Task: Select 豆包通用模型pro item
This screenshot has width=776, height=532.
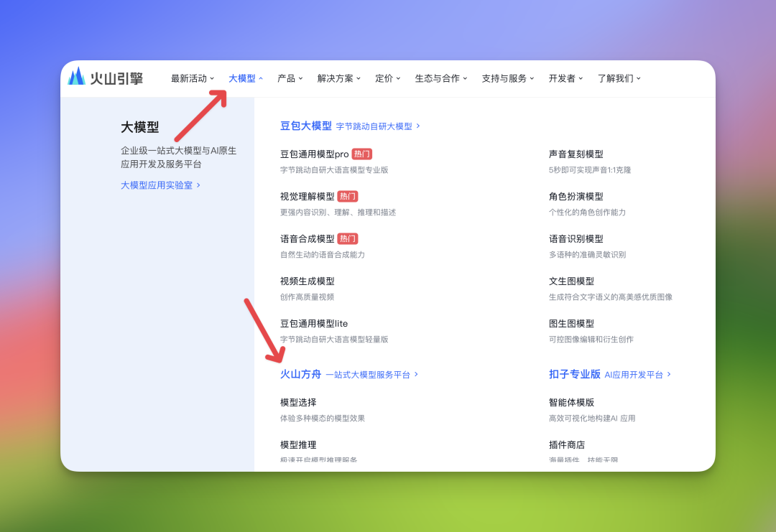Action: [x=314, y=154]
